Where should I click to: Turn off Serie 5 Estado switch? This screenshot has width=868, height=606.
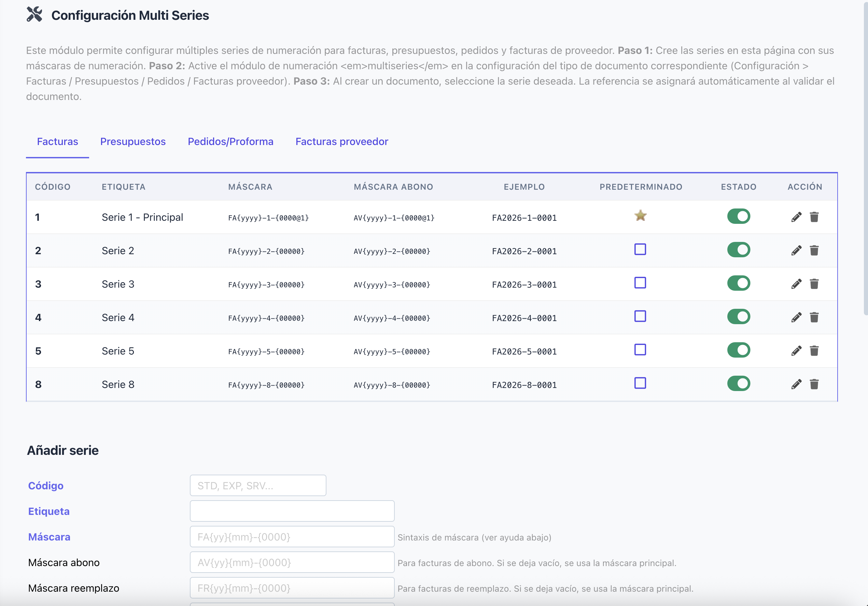738,350
